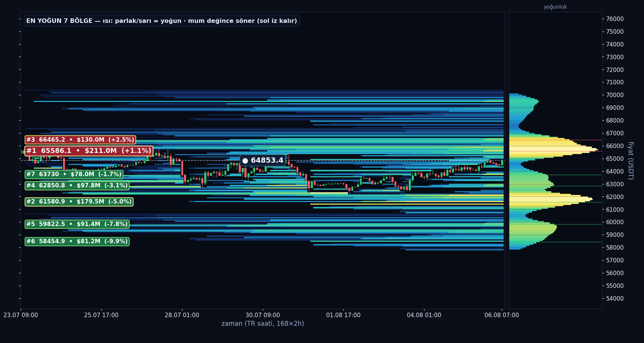This screenshot has width=644, height=343.
Task: Click the current price tag 64853.4
Action: pos(263,160)
